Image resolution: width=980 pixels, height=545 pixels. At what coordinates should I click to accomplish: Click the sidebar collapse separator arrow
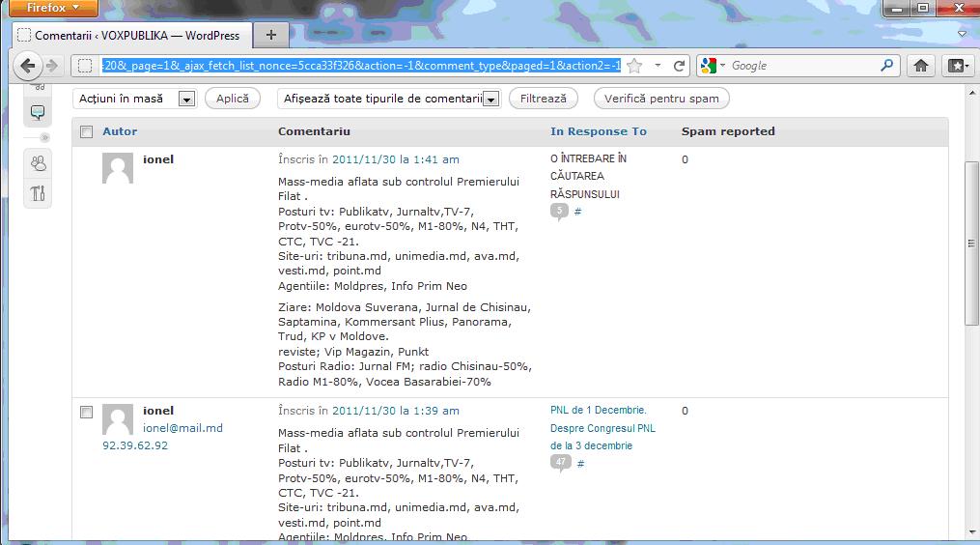[x=44, y=137]
